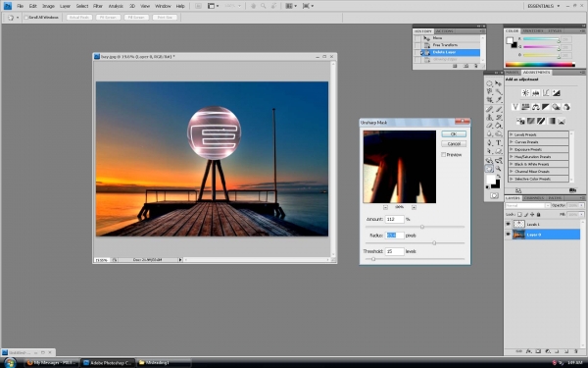Viewport: 588px width, 368px height.
Task: Hide the Levels 1 layer
Action: pos(508,224)
